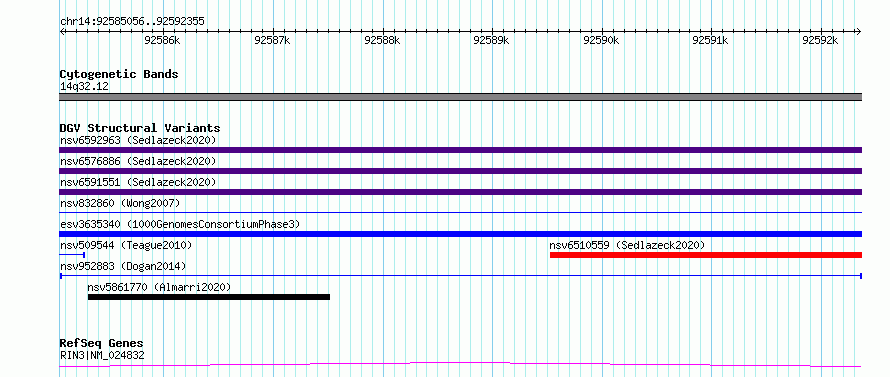Click the purple bar under nsv6592963
Viewport: 890px width, 377px height.
(460, 150)
